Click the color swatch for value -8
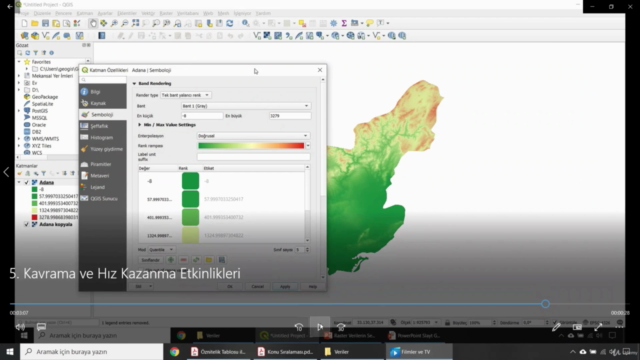The width and height of the screenshot is (640, 360). point(190,181)
